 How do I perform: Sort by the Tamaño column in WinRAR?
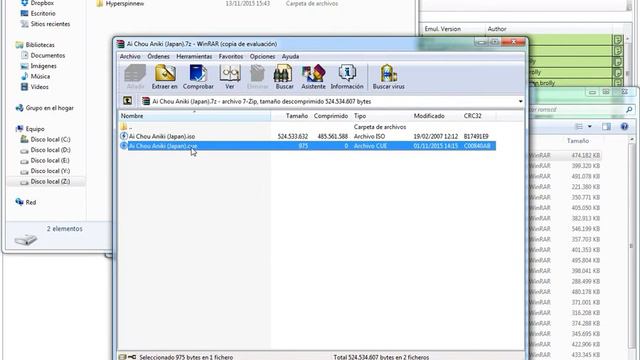[297, 116]
